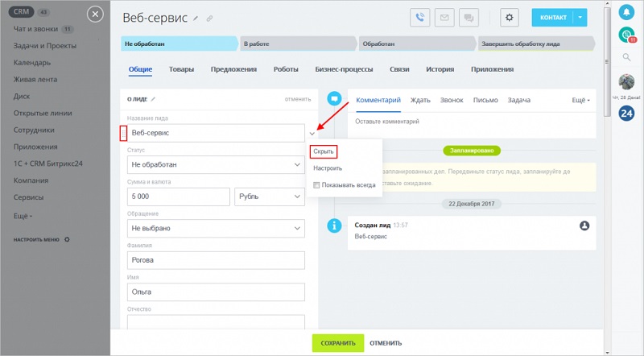Screen dimensions: 644x356
Task: Click the Отменить link next to Сохранить
Action: click(x=386, y=343)
